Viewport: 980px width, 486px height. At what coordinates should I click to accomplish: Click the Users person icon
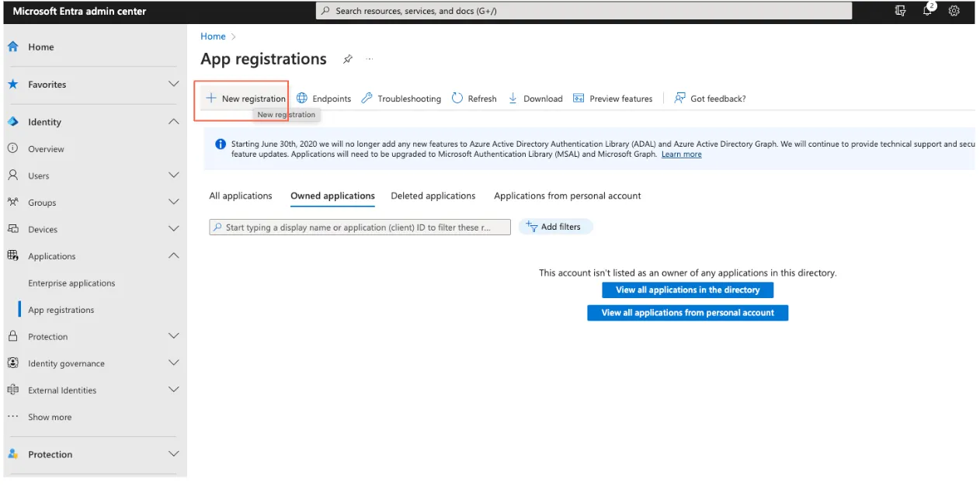point(12,175)
